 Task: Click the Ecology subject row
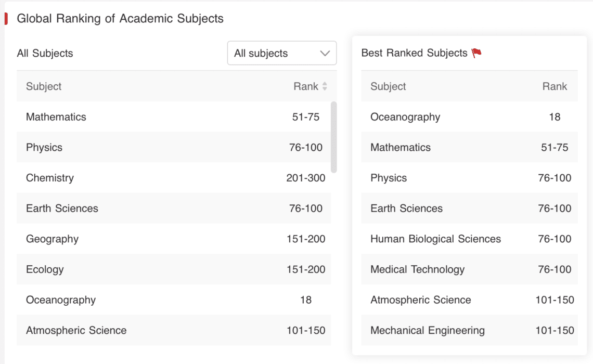click(x=45, y=269)
